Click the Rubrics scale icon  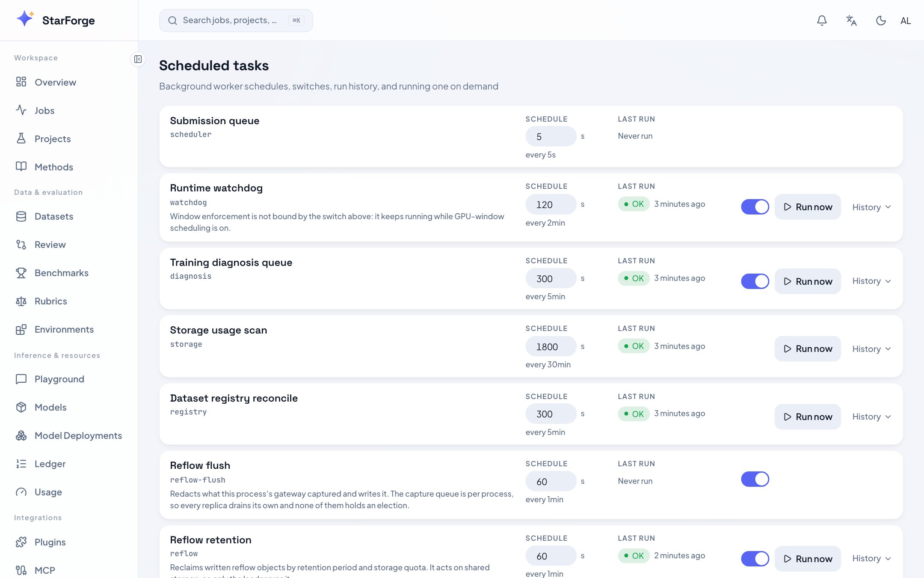tap(21, 301)
